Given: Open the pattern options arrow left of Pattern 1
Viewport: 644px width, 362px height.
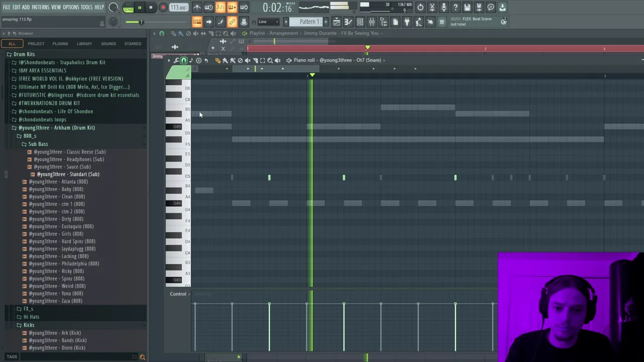Looking at the screenshot, I should [x=286, y=22].
